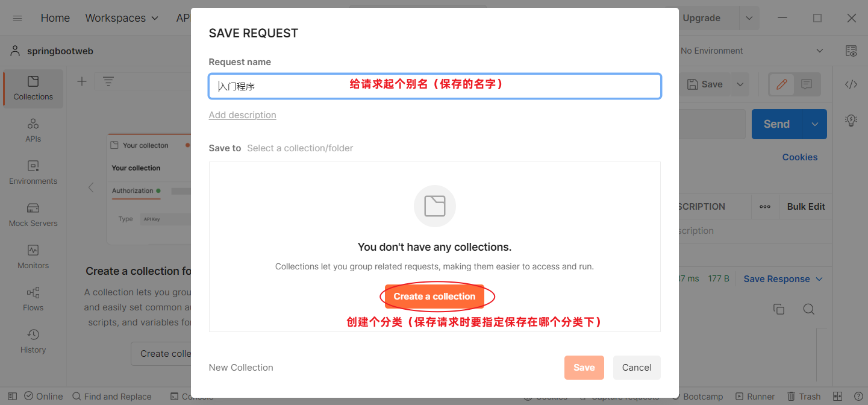Open the Flows sidebar section
The image size is (868, 405).
click(x=33, y=299)
